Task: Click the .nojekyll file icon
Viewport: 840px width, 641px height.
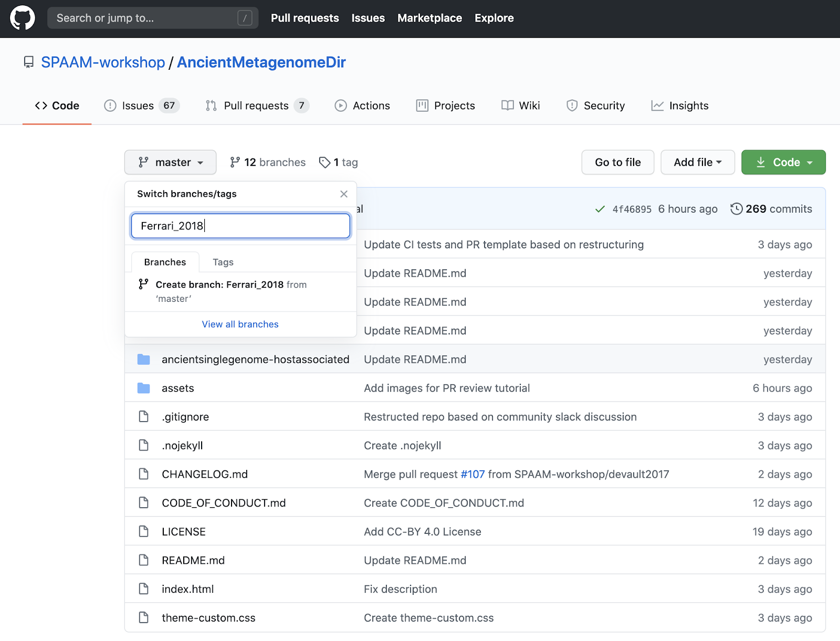Action: (143, 446)
